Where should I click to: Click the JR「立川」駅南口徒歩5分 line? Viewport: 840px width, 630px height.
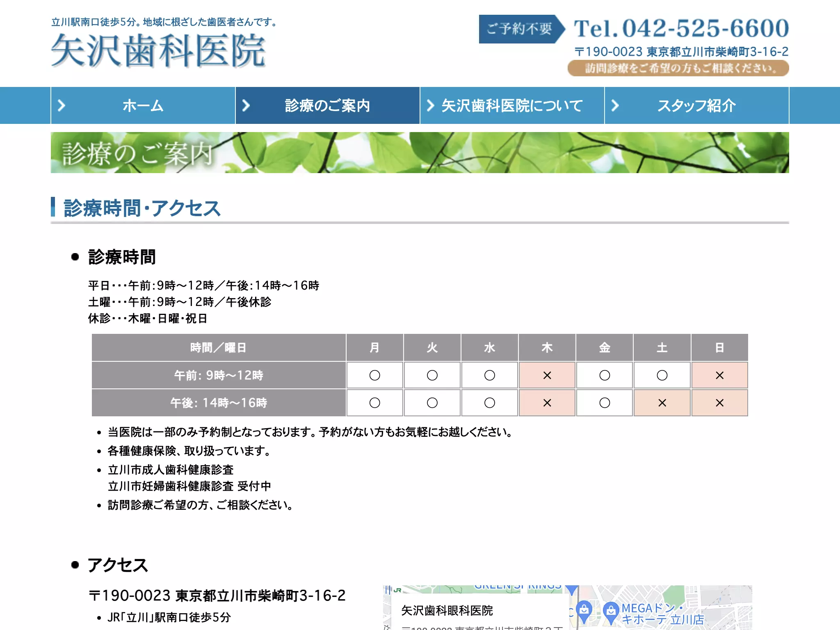point(169,617)
